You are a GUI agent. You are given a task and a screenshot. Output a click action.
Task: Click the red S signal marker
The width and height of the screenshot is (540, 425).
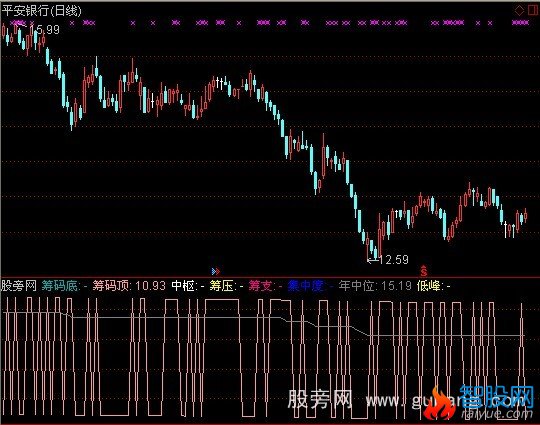424,271
